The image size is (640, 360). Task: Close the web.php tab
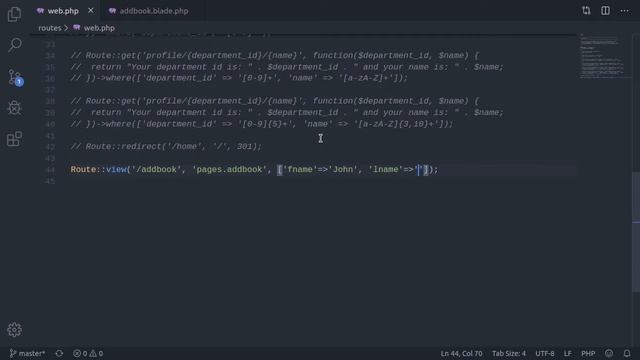(x=91, y=11)
